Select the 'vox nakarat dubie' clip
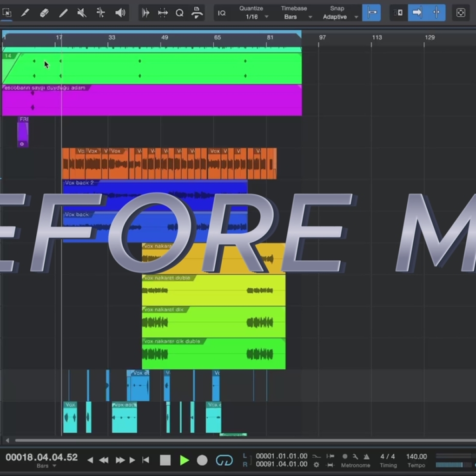 [x=213, y=290]
